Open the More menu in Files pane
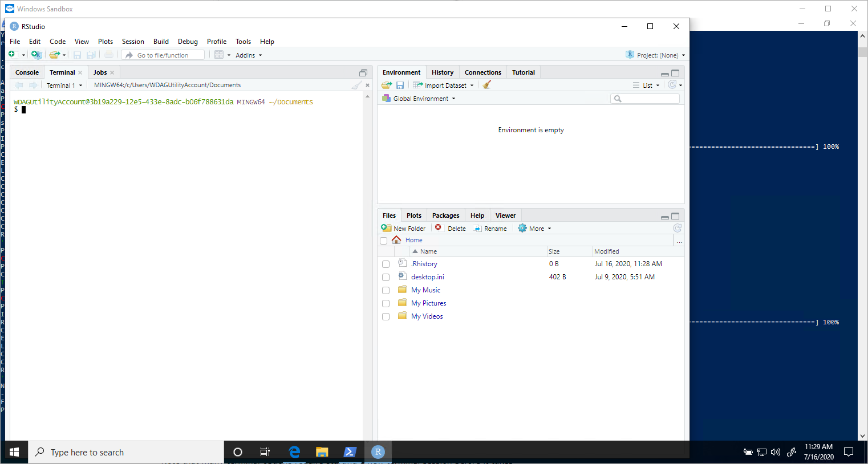The width and height of the screenshot is (868, 464). (534, 228)
